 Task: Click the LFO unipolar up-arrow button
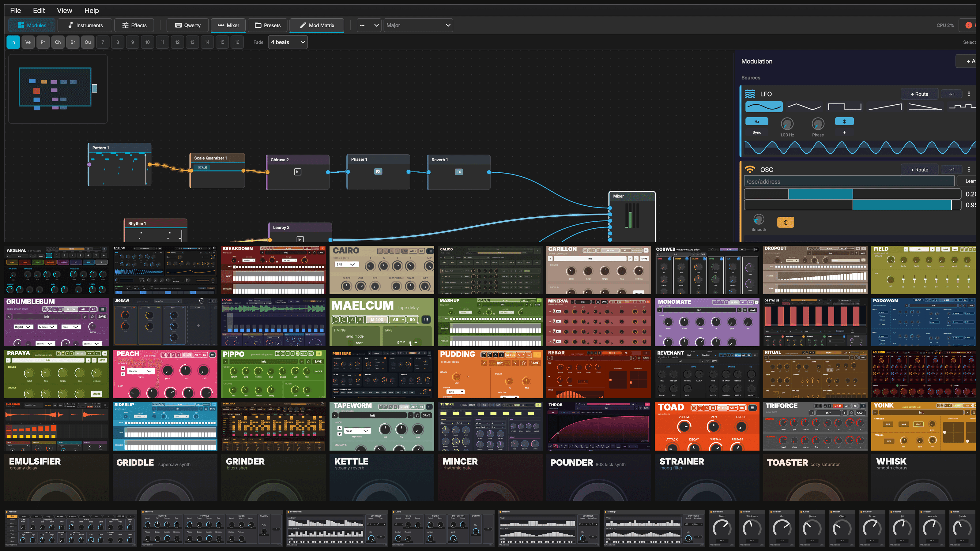pyautogui.click(x=844, y=132)
